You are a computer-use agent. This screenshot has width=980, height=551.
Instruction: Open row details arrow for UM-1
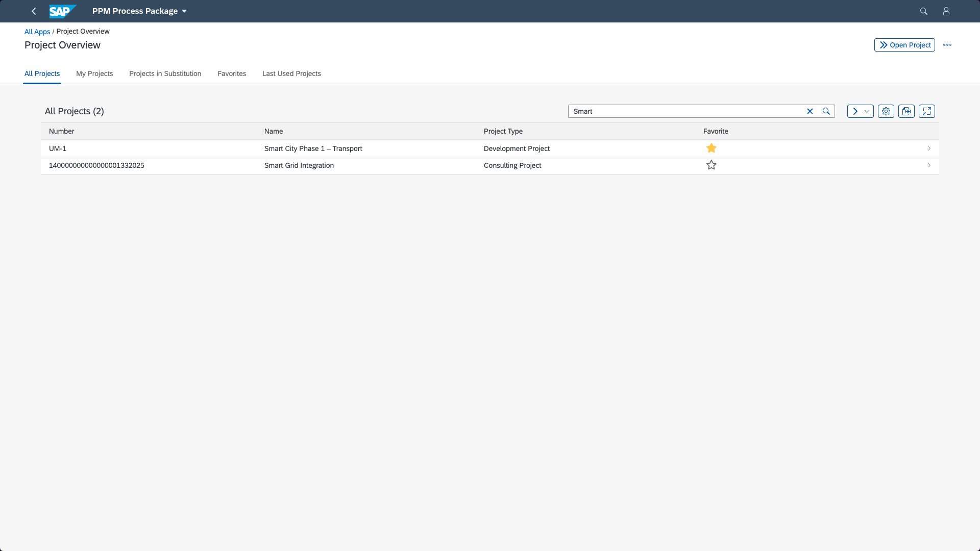(928, 148)
